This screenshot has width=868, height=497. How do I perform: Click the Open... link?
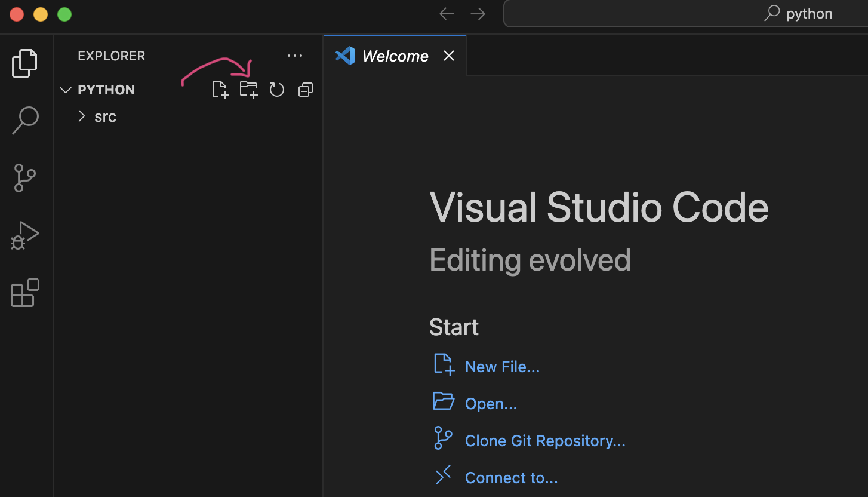[491, 404]
